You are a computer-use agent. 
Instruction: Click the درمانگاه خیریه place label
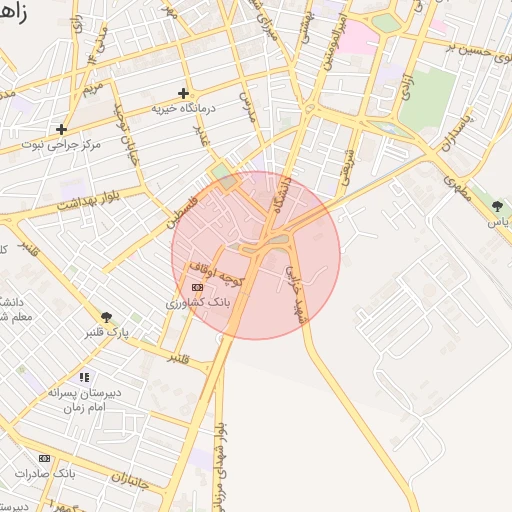pyautogui.click(x=183, y=109)
